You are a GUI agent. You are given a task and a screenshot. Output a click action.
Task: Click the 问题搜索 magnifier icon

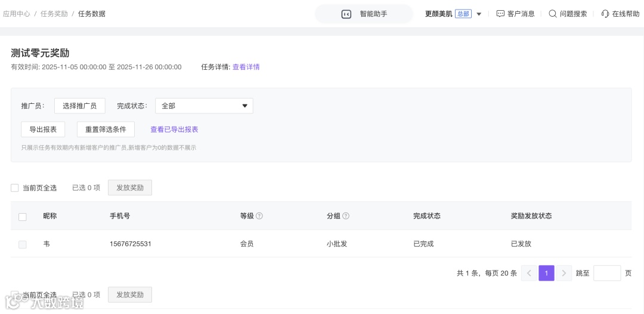[553, 14]
